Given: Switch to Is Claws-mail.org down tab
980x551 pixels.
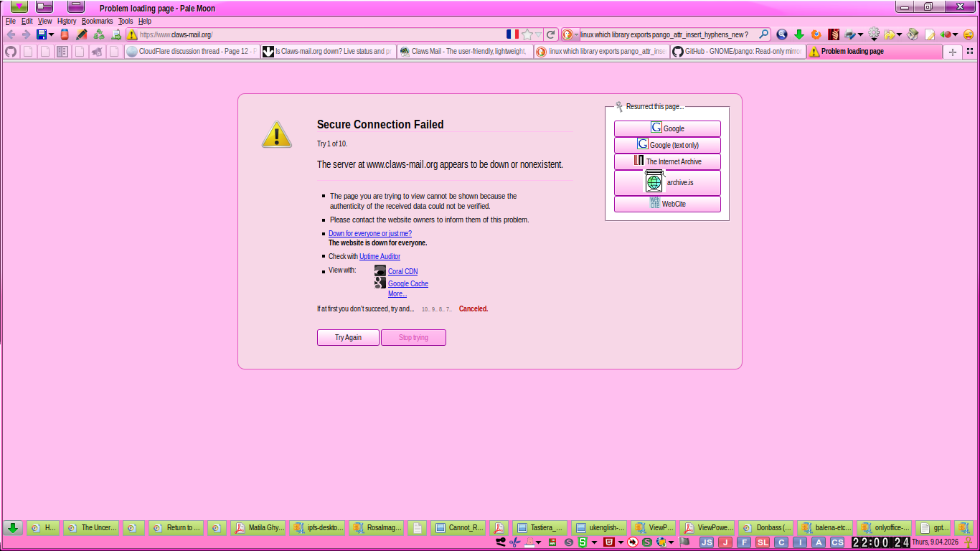Looking at the screenshot, I should pyautogui.click(x=328, y=52).
